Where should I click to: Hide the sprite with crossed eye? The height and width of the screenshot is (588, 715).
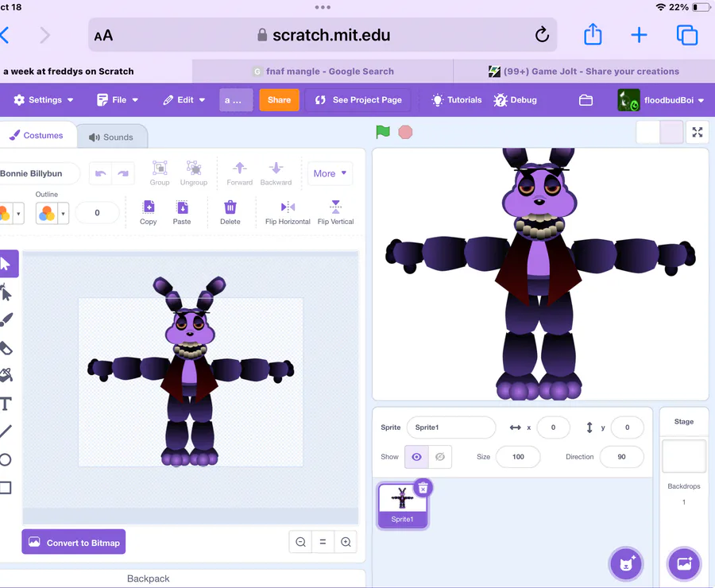coord(440,457)
